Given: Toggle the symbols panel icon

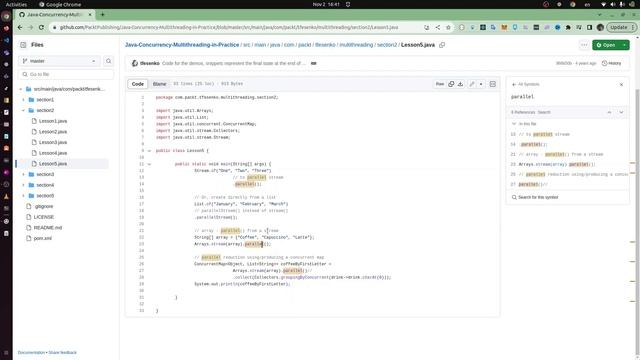Looking at the screenshot, I should (493, 84).
